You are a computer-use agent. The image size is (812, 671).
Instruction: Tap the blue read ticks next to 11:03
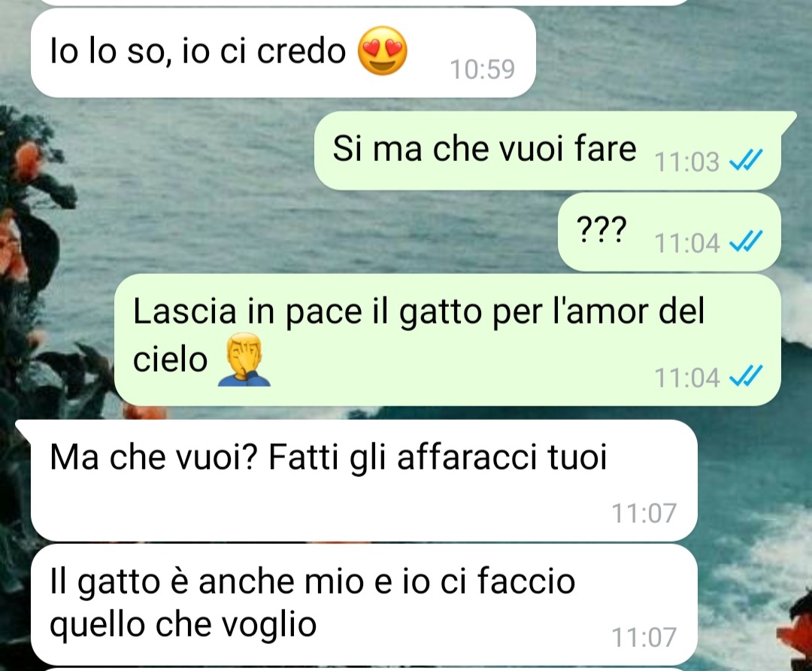(x=746, y=160)
